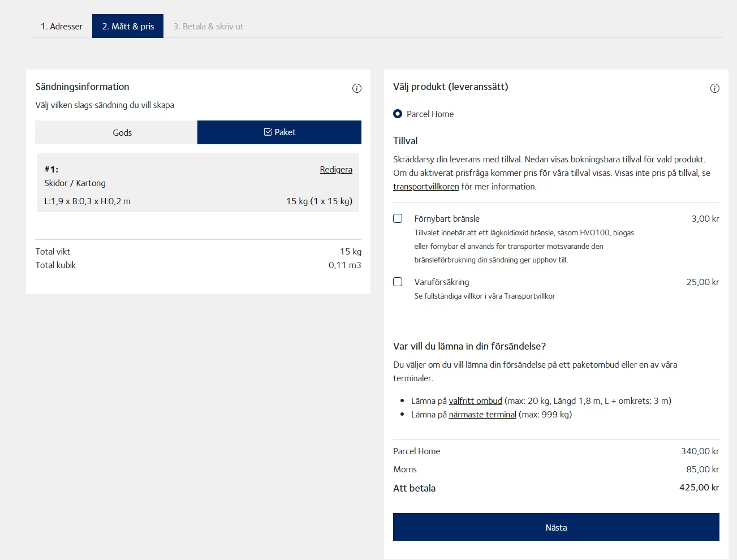Click the Skidor / Kartong package entry
This screenshot has height=560, width=737.
click(75, 183)
